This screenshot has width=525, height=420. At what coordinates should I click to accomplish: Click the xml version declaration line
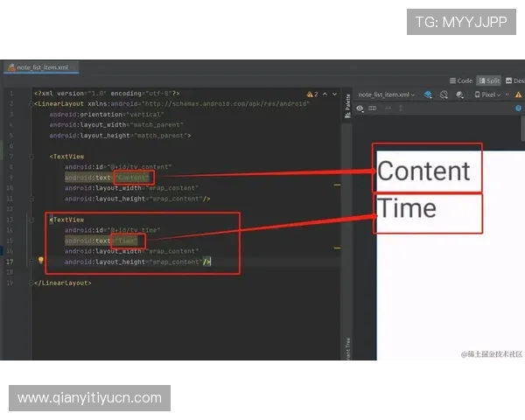[107, 94]
